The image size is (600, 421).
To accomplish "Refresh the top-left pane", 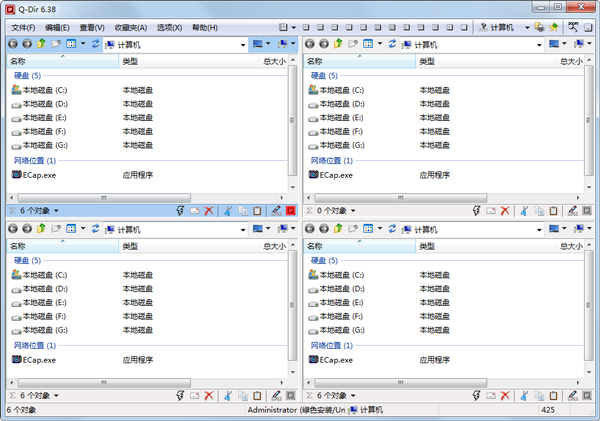I will point(95,44).
